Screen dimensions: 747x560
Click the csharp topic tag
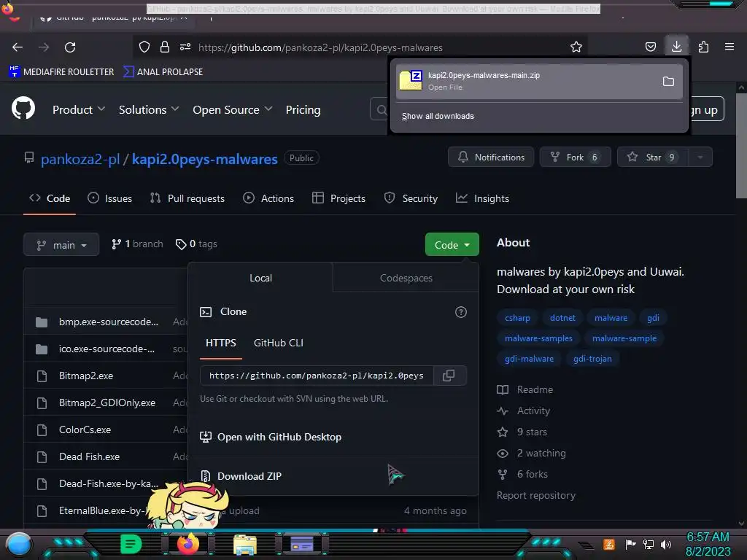point(517,318)
